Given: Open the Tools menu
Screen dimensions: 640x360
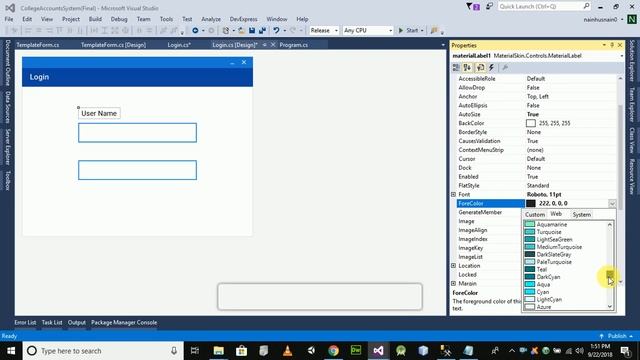Looking at the screenshot, I should [x=166, y=19].
